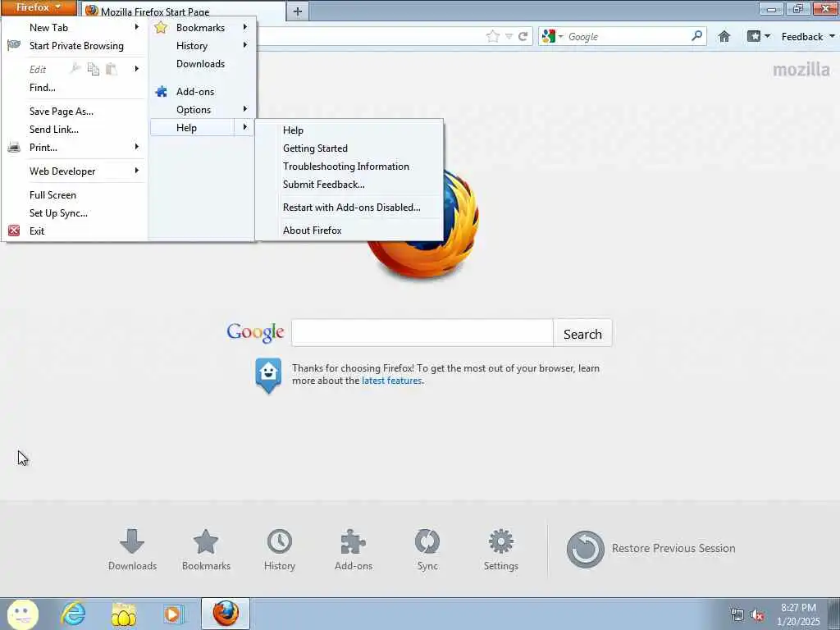Open the media player taskbar icon
Viewport: 840px width, 630px height.
tap(173, 614)
